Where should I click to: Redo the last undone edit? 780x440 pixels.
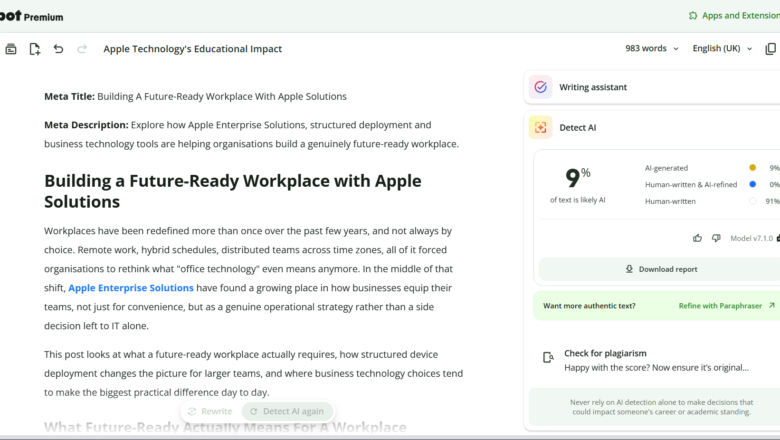click(x=82, y=49)
